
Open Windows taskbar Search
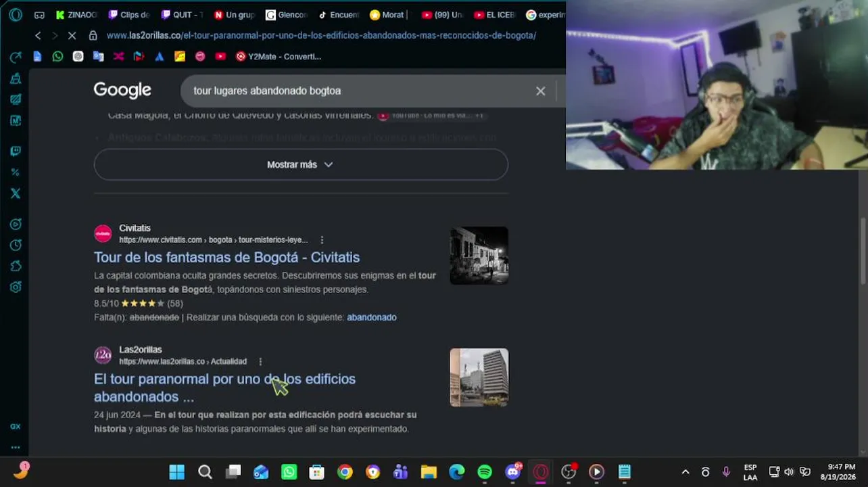click(x=205, y=471)
